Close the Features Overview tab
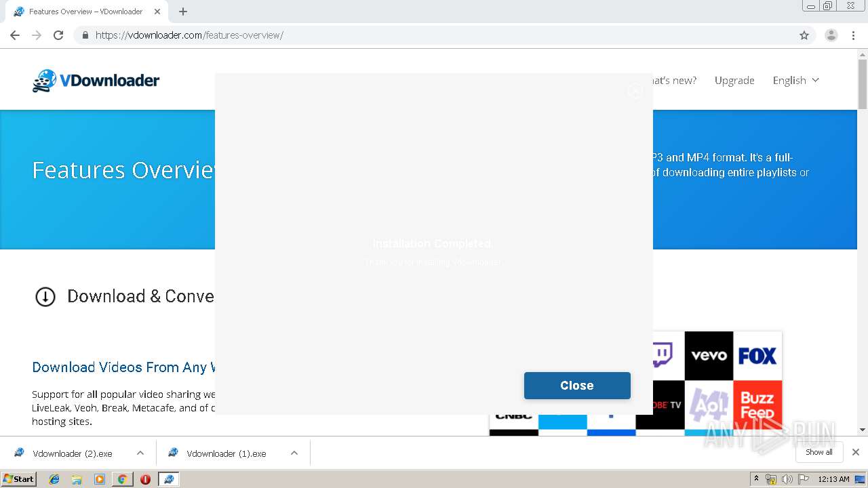Viewport: 868px width, 488px height. coord(157,12)
